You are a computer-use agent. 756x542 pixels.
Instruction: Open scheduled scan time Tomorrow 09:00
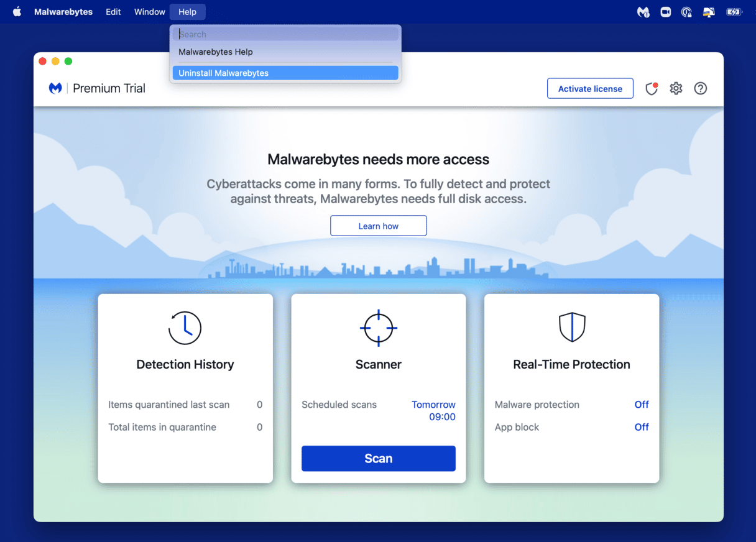433,411
